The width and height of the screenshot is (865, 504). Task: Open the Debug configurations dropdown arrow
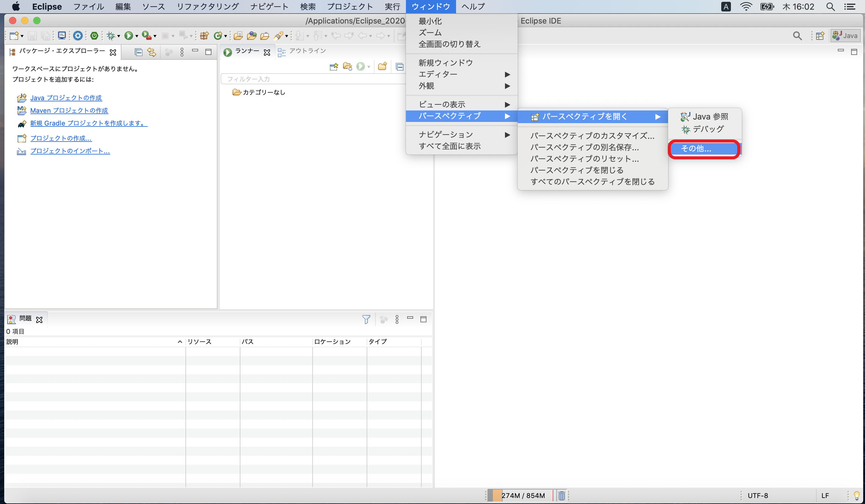coord(118,36)
